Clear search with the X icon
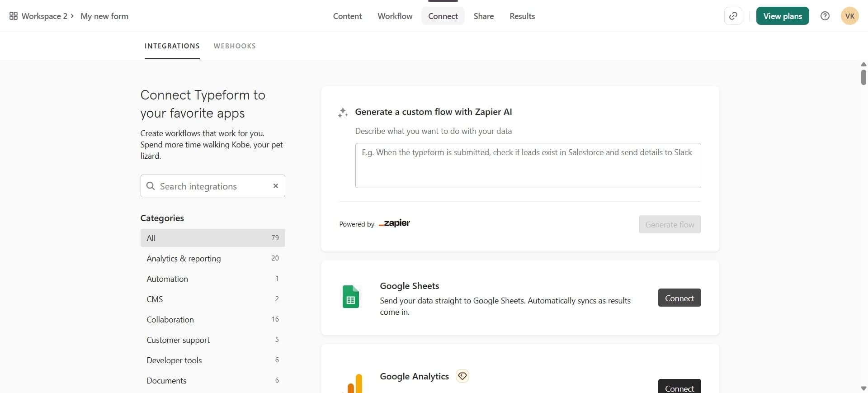 [276, 186]
